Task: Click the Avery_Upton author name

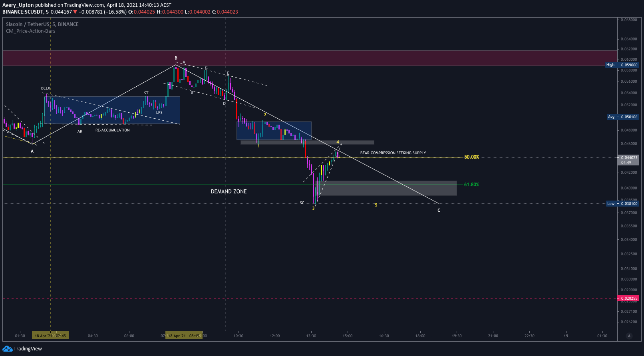Action: pos(18,5)
